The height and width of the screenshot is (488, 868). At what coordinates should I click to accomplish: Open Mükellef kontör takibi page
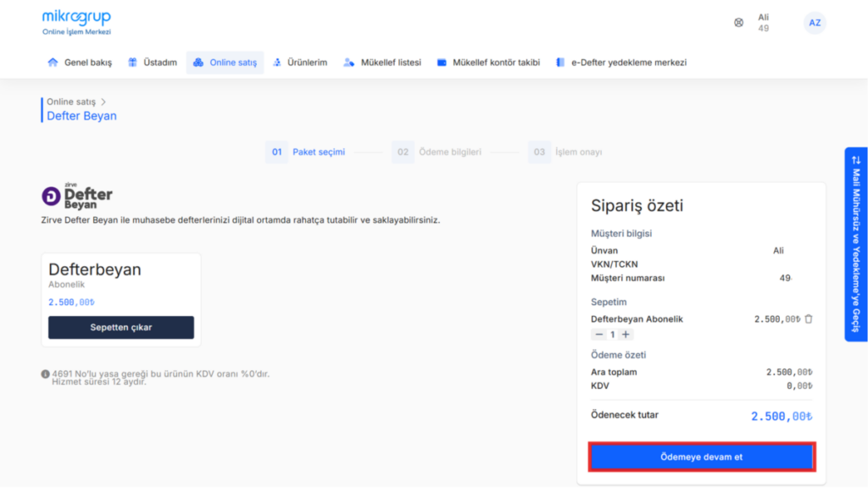point(488,63)
